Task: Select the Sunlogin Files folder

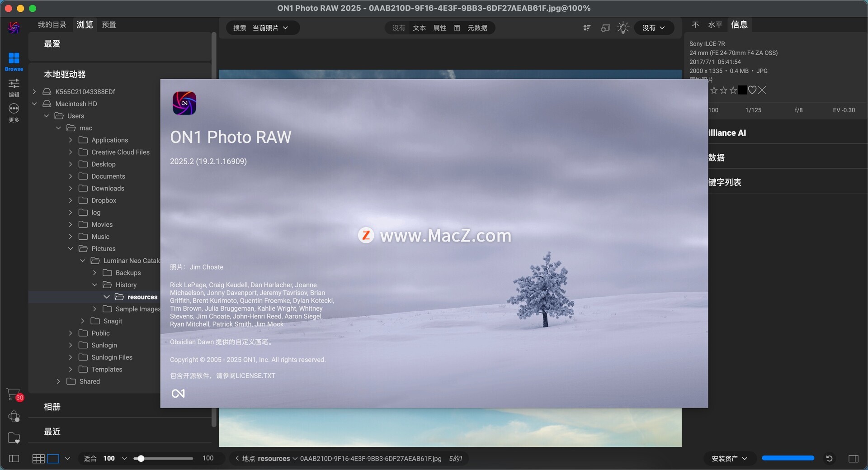Action: coord(112,357)
